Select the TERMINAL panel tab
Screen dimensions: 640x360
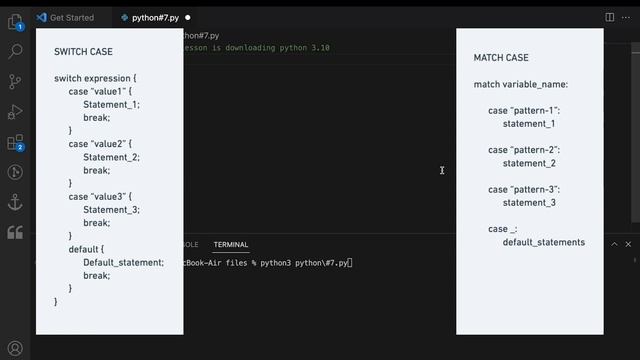pos(231,244)
